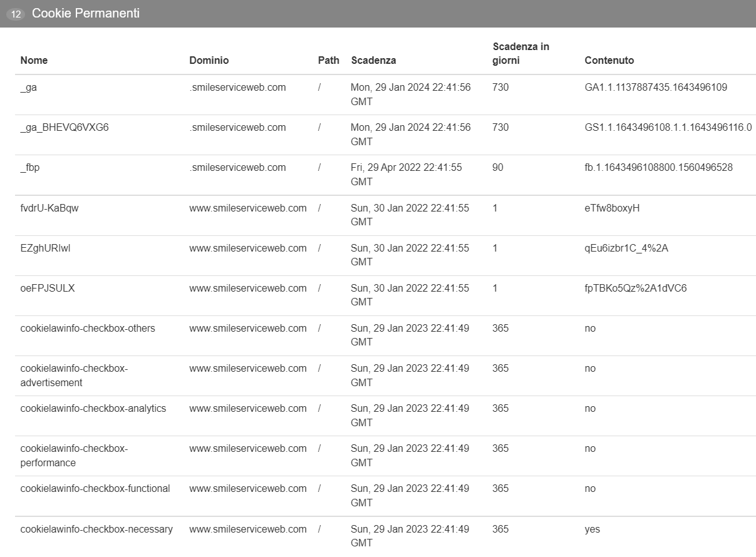Click the 730 days value for _ga
Screen dimensions: 756x557
[x=500, y=88]
